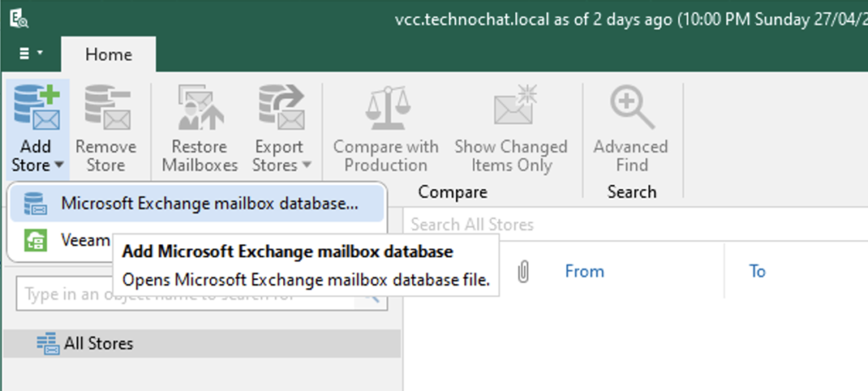
Task: Click Compare with Production scales icon
Action: (x=386, y=109)
